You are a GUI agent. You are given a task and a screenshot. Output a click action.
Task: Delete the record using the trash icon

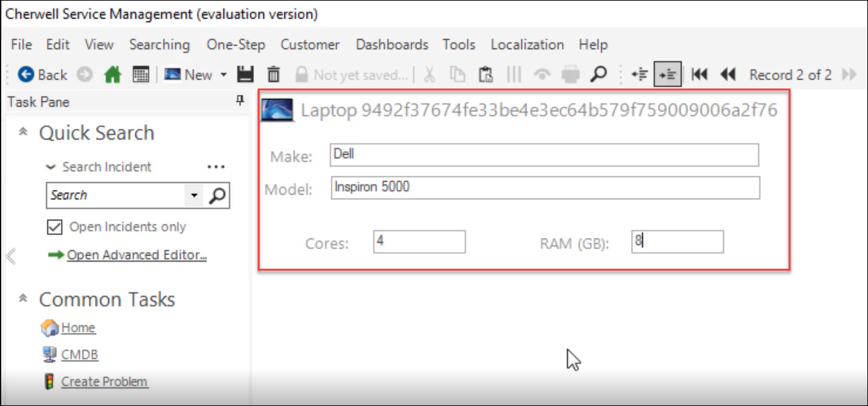[274, 75]
